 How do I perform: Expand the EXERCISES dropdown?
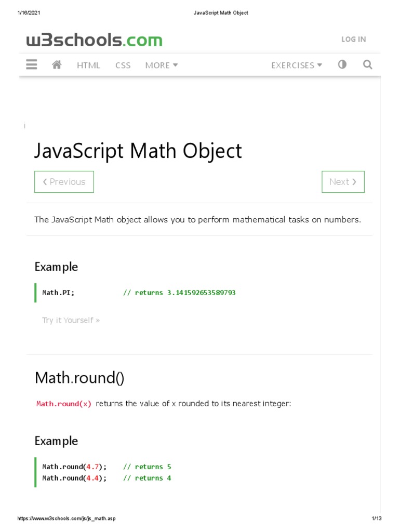tap(296, 65)
